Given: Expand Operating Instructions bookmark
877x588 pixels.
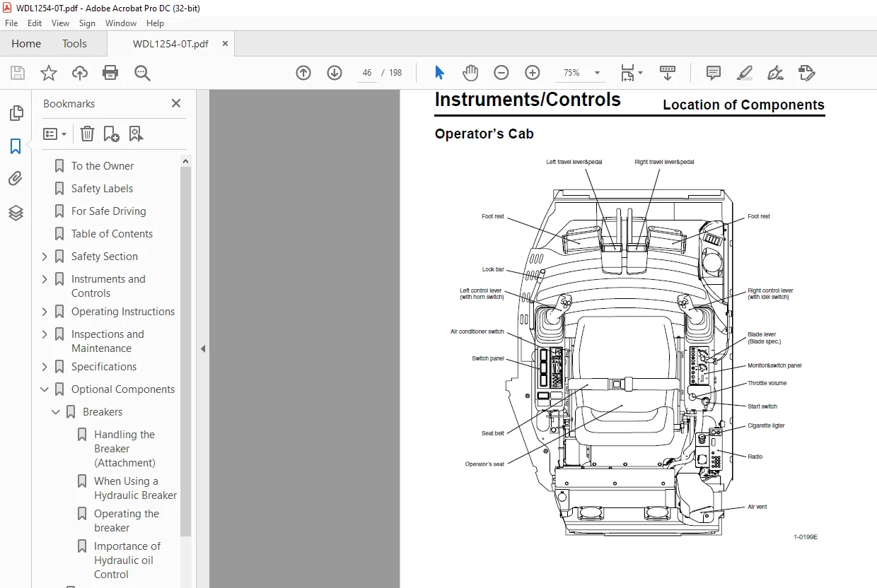Looking at the screenshot, I should click(45, 312).
